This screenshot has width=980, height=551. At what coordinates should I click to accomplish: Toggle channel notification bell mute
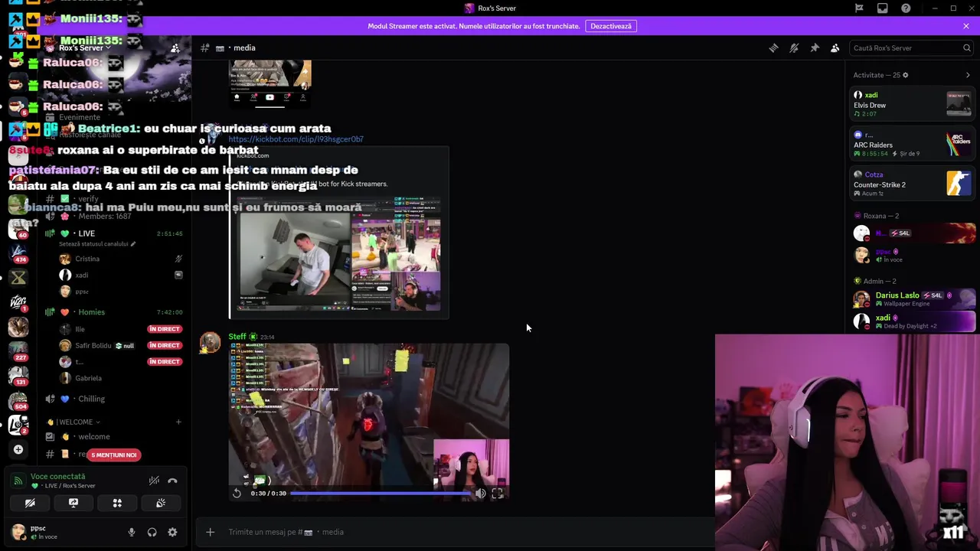794,47
